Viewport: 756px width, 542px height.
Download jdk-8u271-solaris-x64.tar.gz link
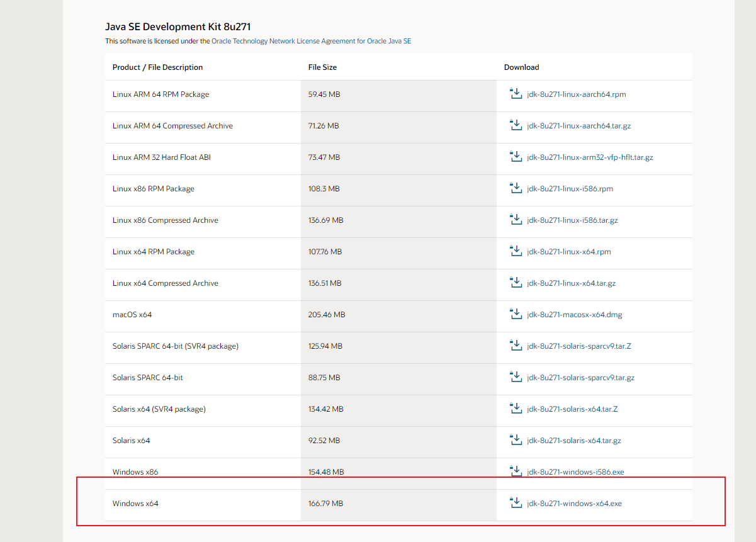(x=574, y=441)
